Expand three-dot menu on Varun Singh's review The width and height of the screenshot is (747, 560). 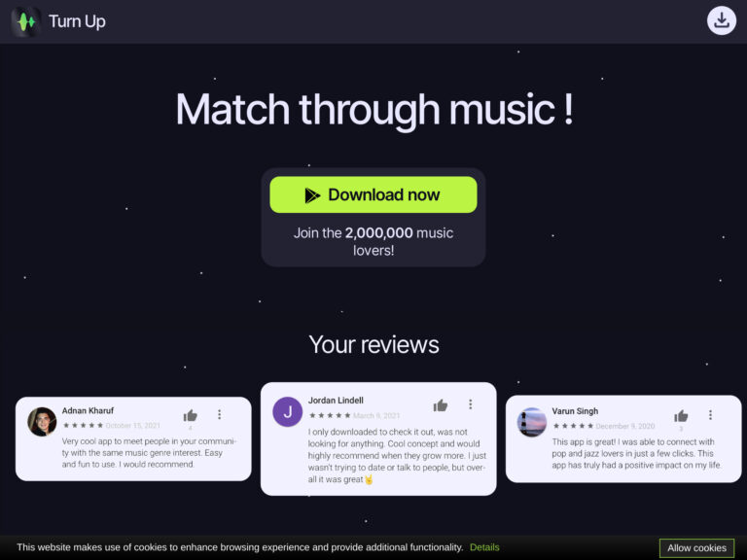coord(710,415)
